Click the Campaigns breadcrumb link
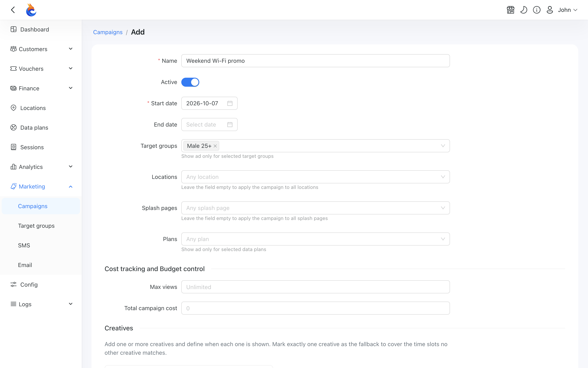This screenshot has width=588, height=368. [108, 32]
